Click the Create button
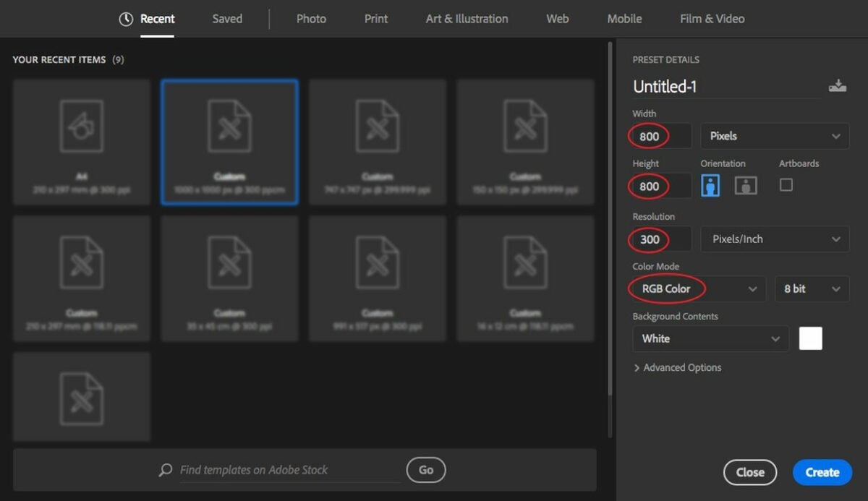This screenshot has width=868, height=501. pyautogui.click(x=822, y=472)
